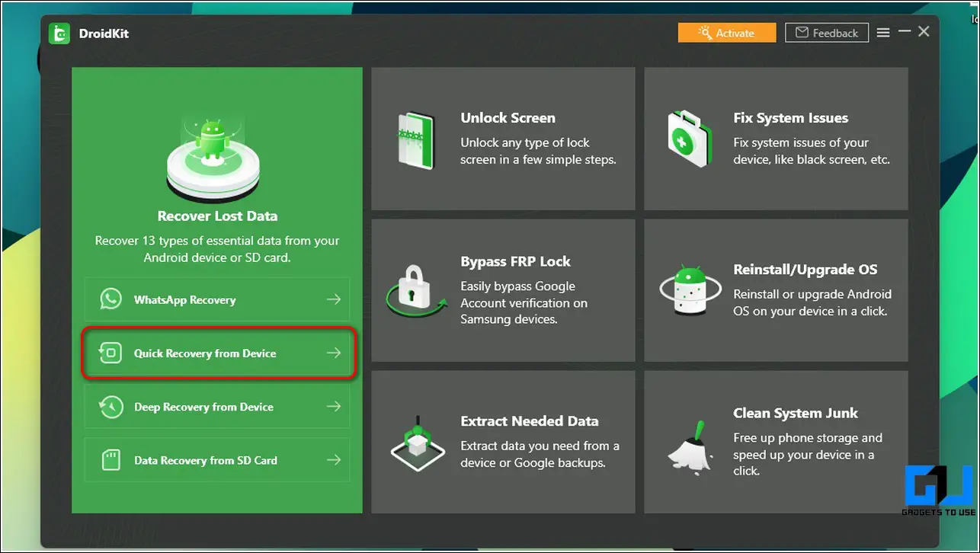This screenshot has height=553, width=980.
Task: Open the Fix System Issues title
Action: tap(790, 118)
